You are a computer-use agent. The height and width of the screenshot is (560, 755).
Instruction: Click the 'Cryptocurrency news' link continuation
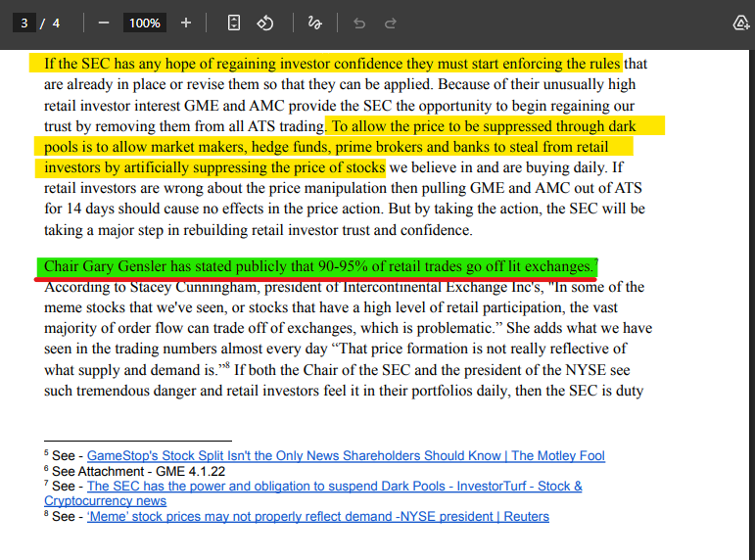[105, 501]
